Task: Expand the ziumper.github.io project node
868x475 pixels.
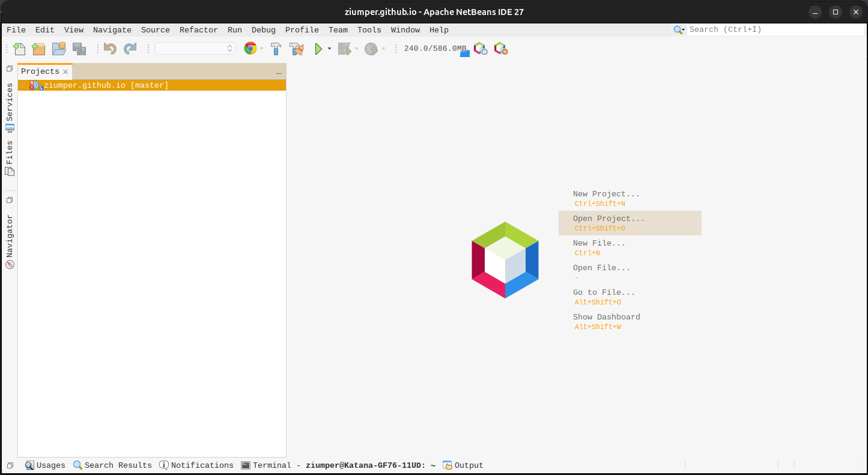Action: coord(23,85)
